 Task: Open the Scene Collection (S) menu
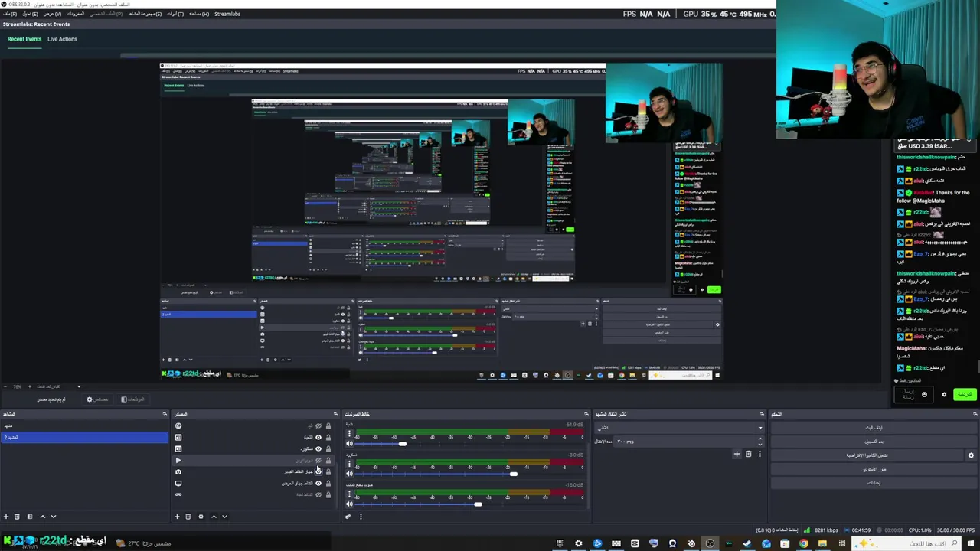pos(145,14)
